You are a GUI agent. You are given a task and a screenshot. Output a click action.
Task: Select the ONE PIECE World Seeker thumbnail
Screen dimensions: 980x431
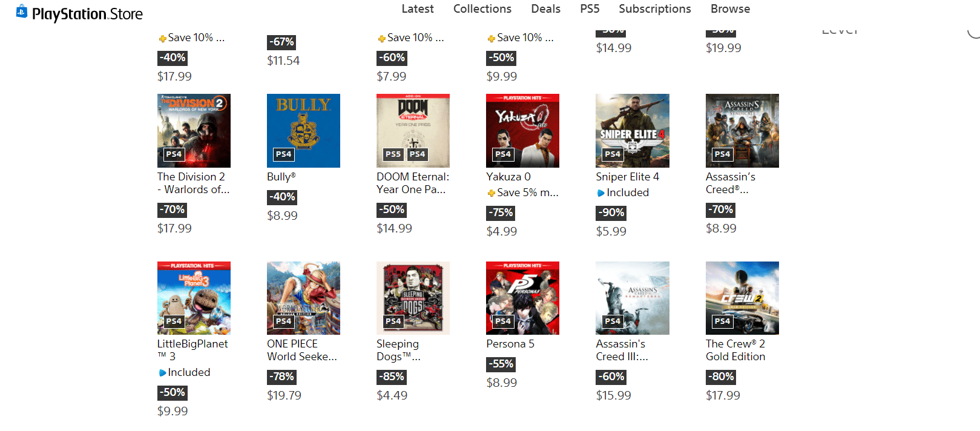(x=303, y=298)
